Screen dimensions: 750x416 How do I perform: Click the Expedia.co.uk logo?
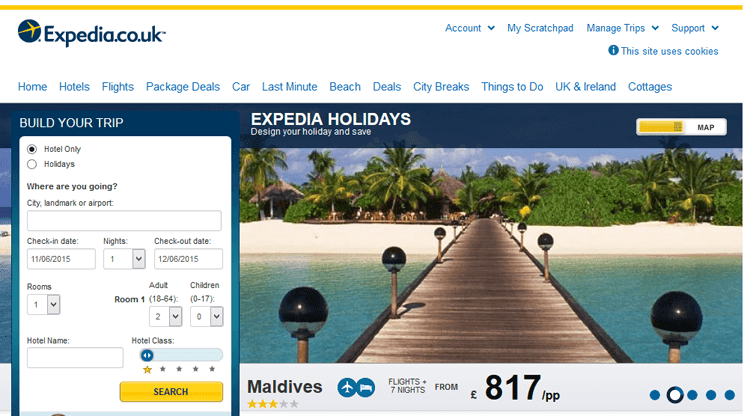click(x=91, y=33)
